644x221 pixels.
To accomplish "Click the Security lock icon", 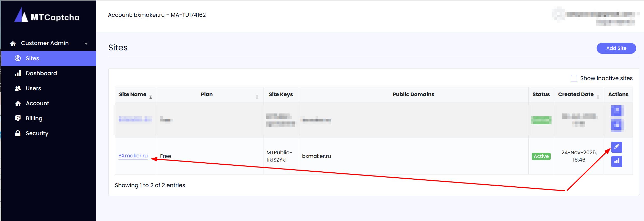I will point(18,133).
